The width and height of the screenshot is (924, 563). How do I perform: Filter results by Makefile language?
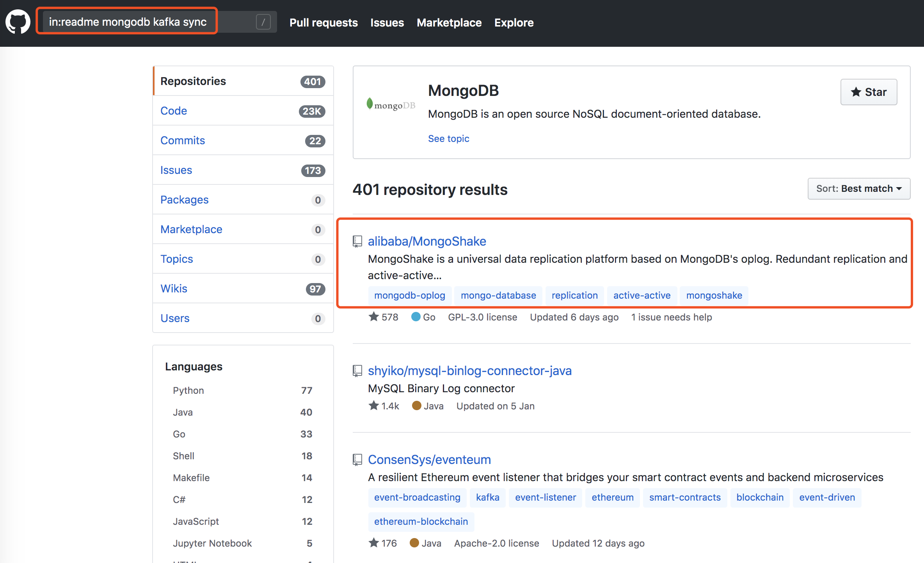click(243, 478)
